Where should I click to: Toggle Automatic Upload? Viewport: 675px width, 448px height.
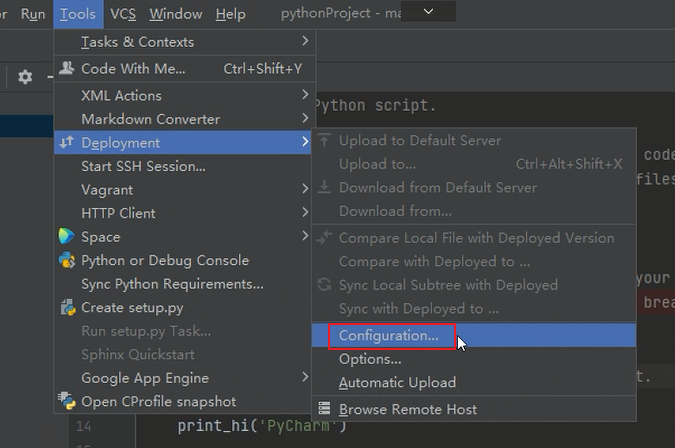tap(474, 382)
